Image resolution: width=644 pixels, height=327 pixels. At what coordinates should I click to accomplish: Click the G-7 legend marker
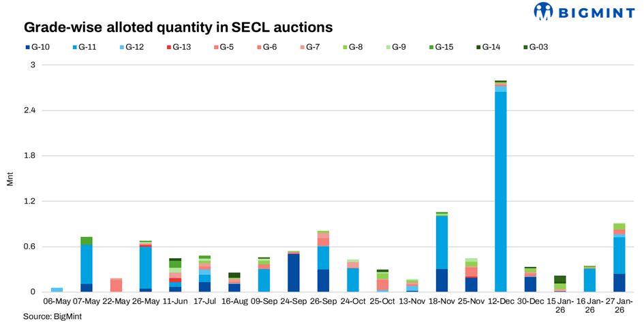click(312, 48)
